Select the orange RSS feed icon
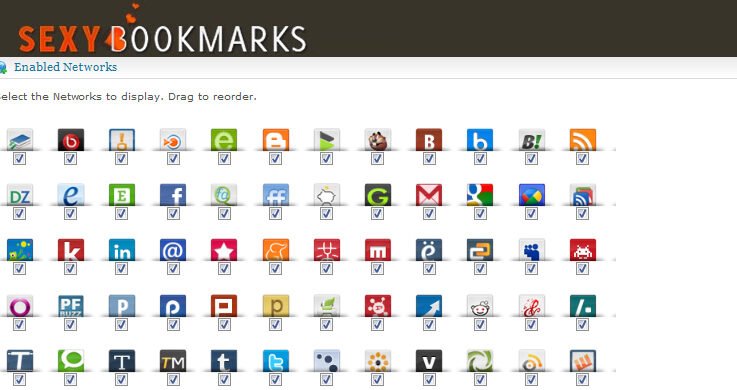The image size is (737, 390). click(x=583, y=140)
